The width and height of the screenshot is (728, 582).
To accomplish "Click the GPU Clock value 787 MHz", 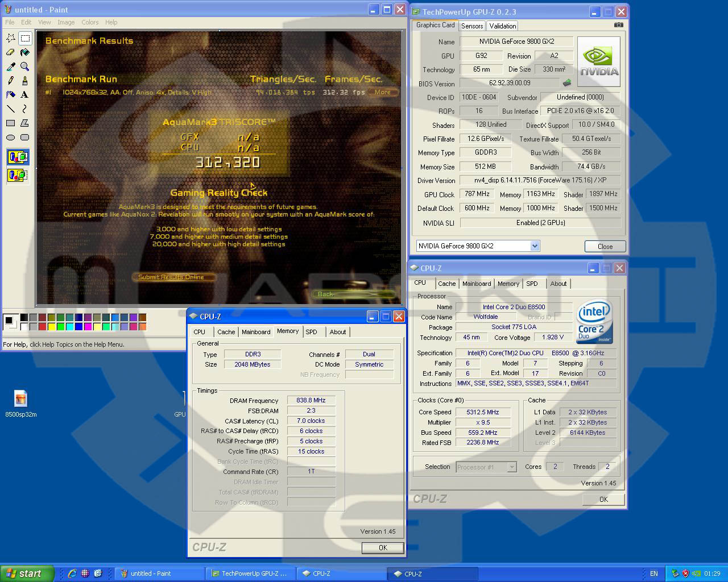I will click(477, 194).
